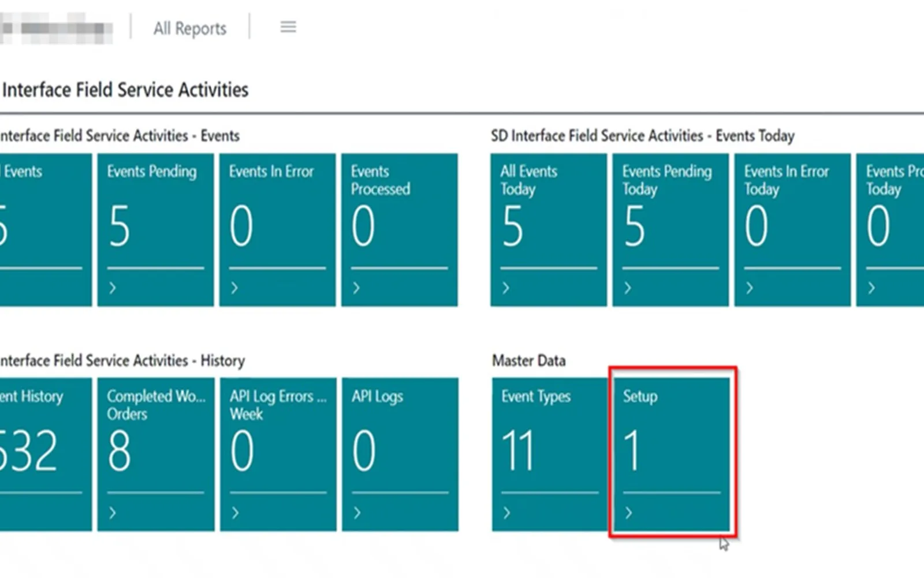Click the History group caption
This screenshot has width=924, height=578.
(x=122, y=361)
